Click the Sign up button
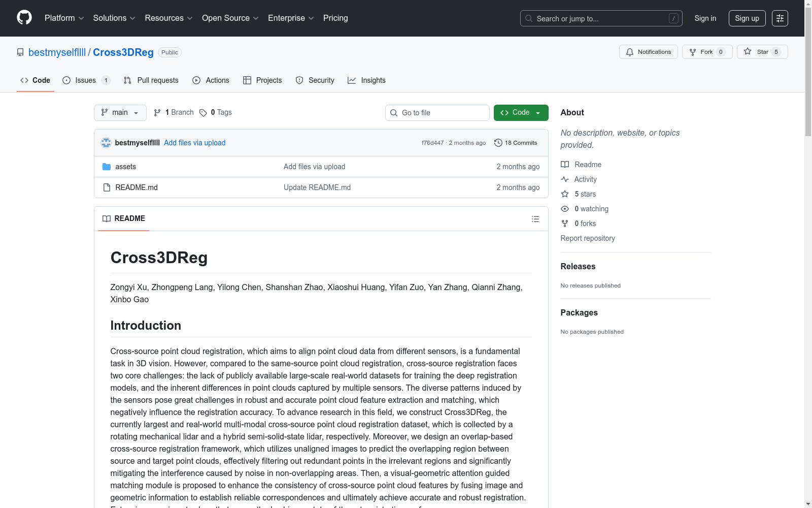Viewport: 812px width, 508px height. 747,18
